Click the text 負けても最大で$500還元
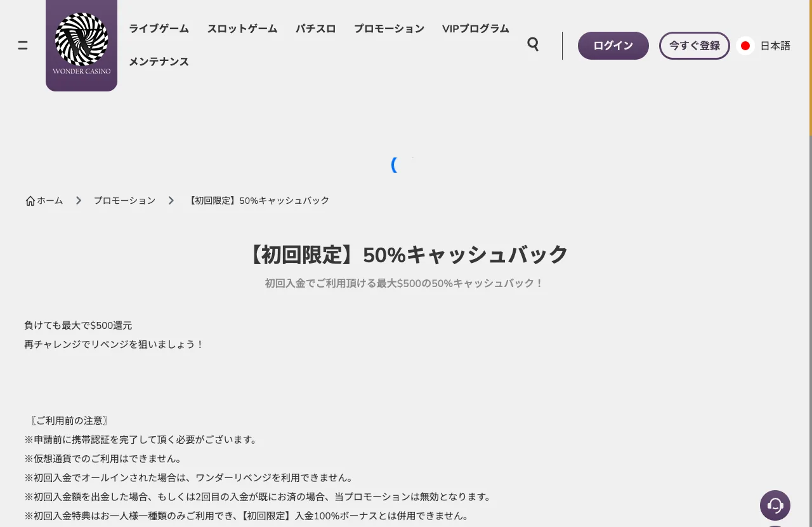This screenshot has height=527, width=812. [78, 325]
